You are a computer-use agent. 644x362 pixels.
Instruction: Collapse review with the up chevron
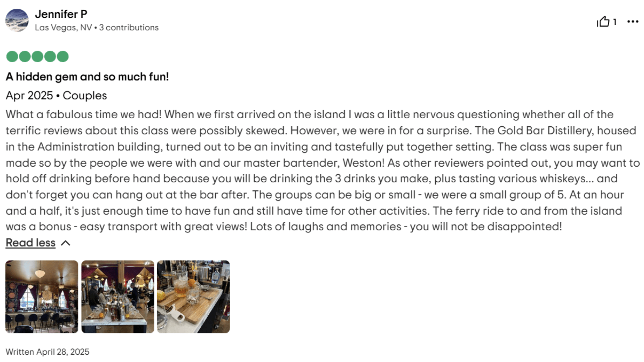click(x=66, y=243)
